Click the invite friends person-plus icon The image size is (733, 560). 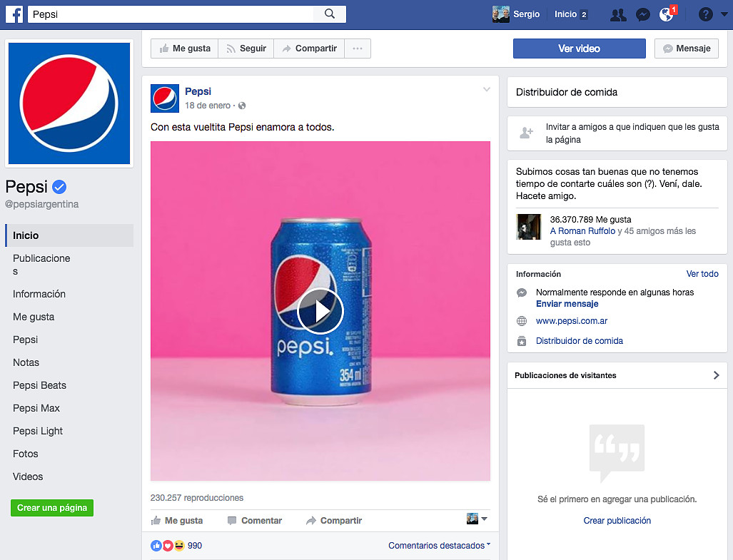[527, 133]
